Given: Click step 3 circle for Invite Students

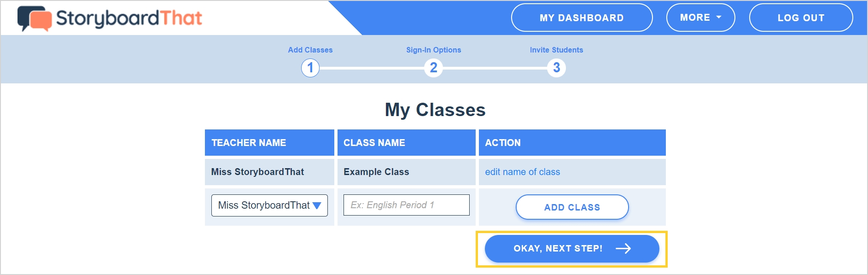Looking at the screenshot, I should [x=556, y=68].
